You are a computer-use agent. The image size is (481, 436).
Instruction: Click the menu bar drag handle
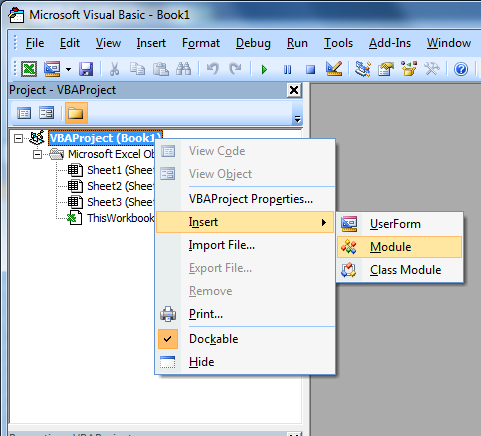(x=15, y=43)
